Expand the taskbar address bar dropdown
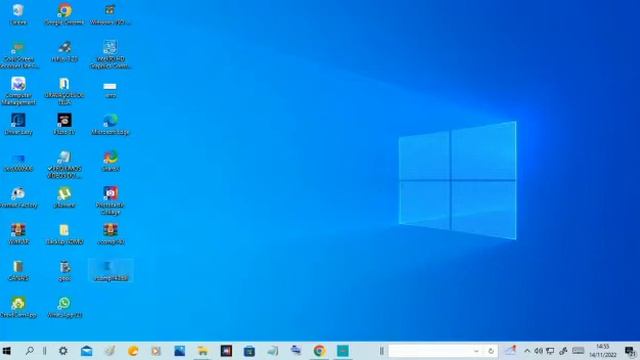640x360 pixels. 476,351
